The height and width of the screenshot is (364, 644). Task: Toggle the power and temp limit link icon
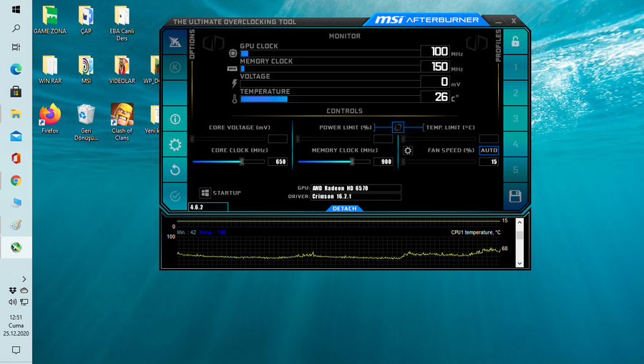(x=398, y=127)
